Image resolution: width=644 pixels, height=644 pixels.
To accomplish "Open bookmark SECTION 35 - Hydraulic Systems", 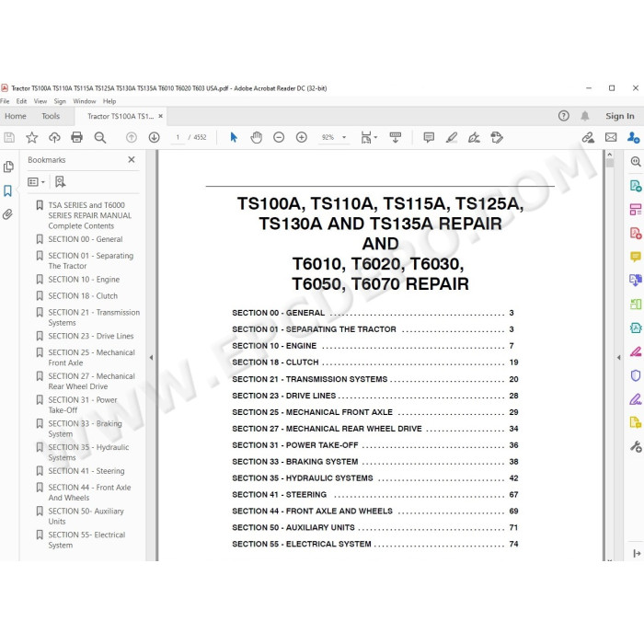I will 88,453.
